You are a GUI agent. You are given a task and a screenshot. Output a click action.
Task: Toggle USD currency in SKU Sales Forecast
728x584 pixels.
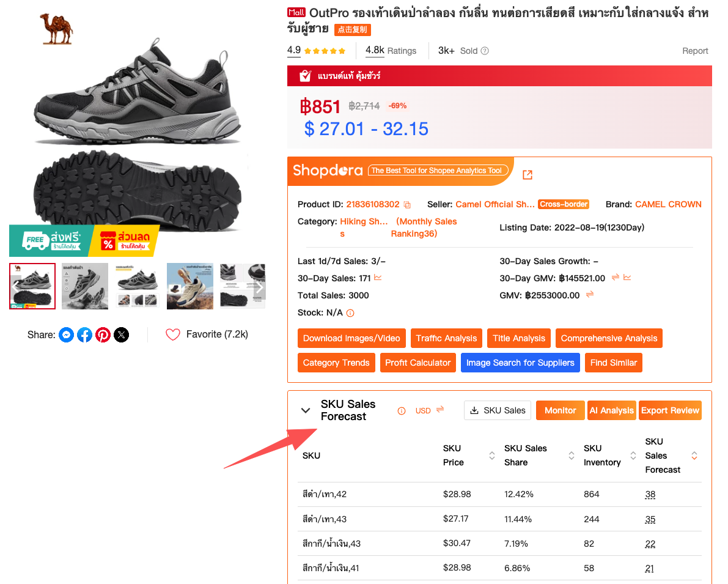[439, 410]
